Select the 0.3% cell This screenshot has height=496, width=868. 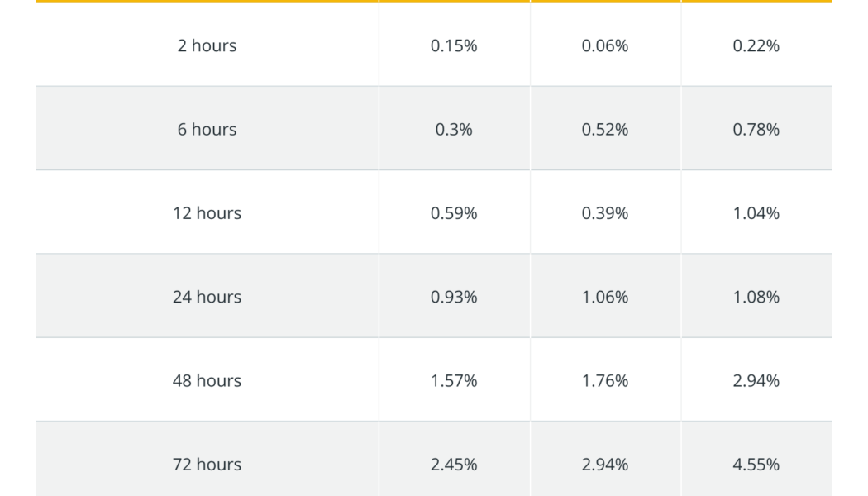tap(454, 130)
